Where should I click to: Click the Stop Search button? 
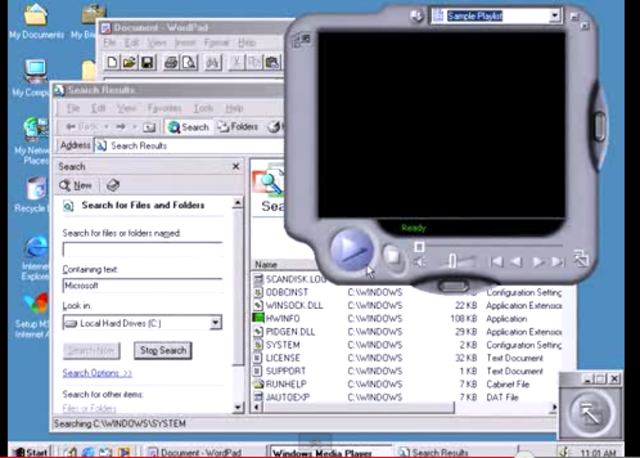163,350
